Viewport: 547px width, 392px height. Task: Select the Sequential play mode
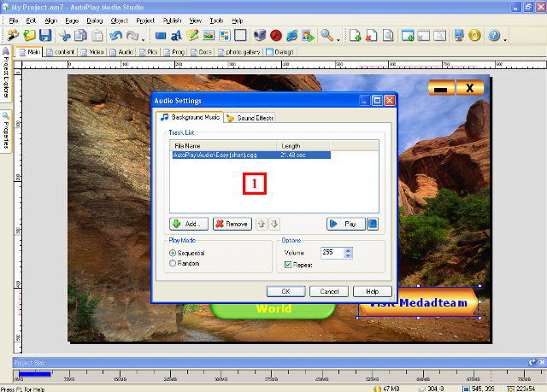point(174,254)
